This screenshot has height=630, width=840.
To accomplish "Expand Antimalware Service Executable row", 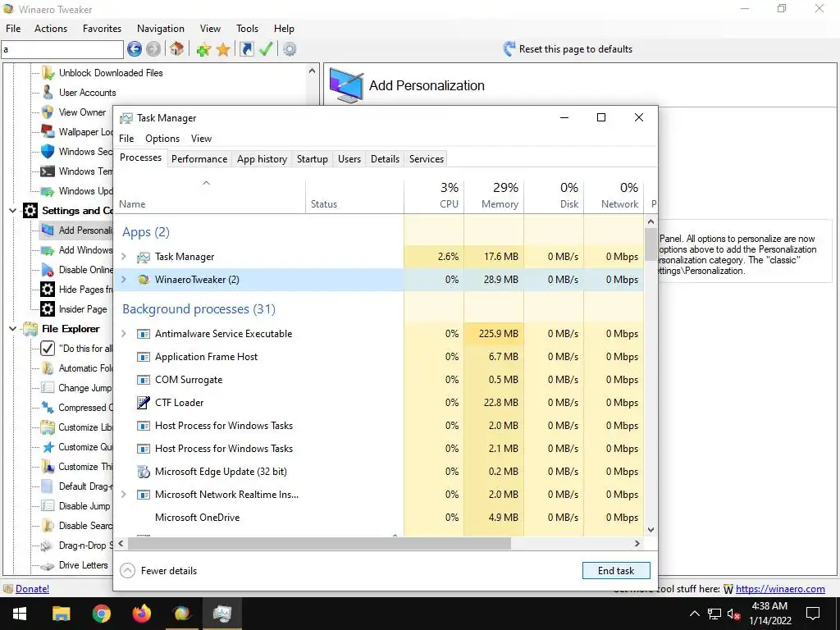I will pos(124,334).
